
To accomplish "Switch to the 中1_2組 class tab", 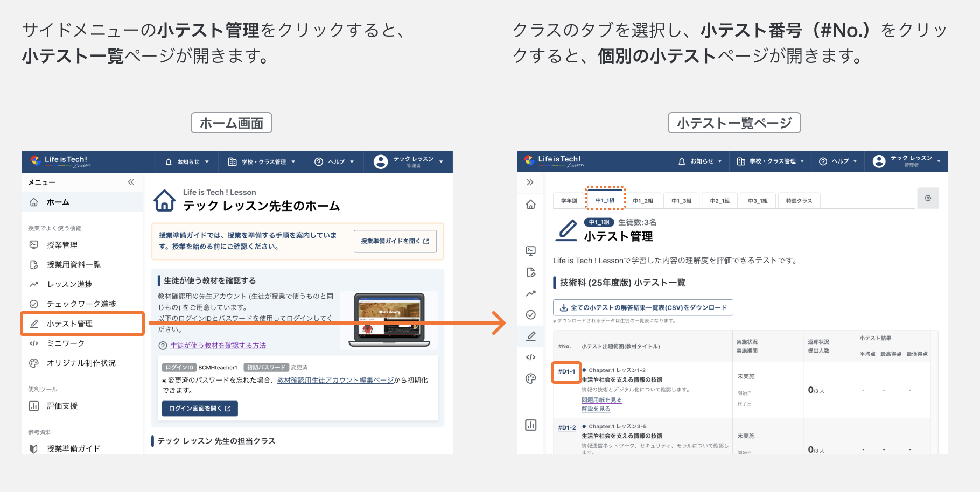I will click(643, 200).
